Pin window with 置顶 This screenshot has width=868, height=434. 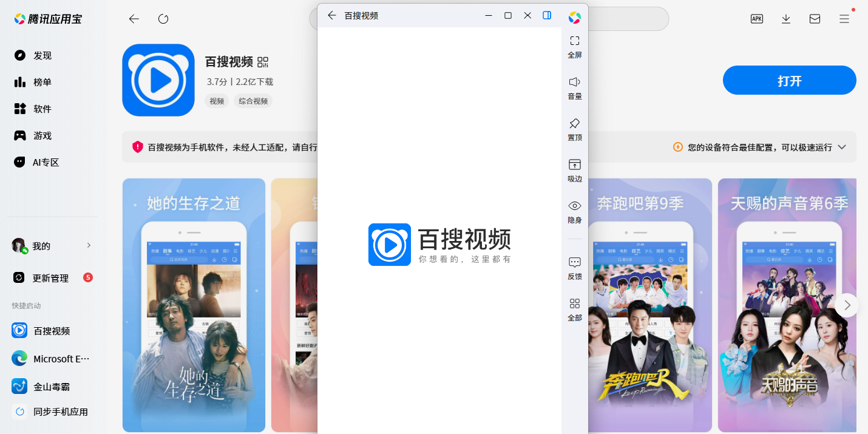575,129
